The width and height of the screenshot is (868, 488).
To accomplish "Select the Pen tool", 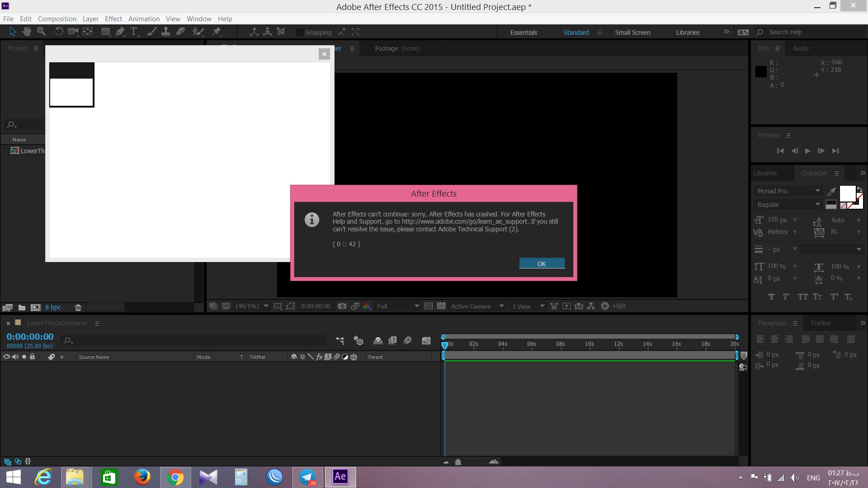I will 120,32.
